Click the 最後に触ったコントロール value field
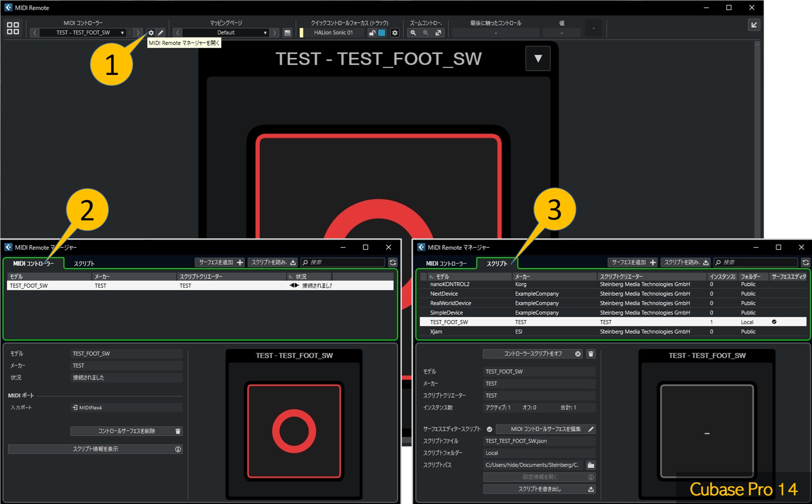This screenshot has height=504, width=812. (495, 33)
